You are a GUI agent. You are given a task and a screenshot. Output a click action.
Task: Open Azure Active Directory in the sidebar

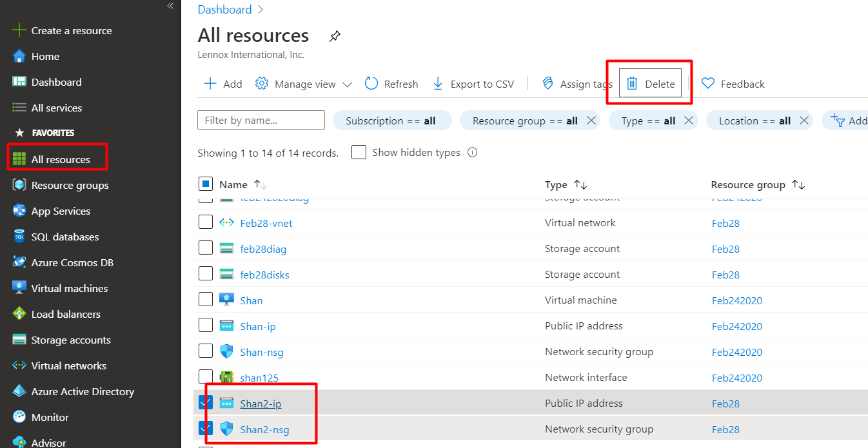tap(83, 391)
